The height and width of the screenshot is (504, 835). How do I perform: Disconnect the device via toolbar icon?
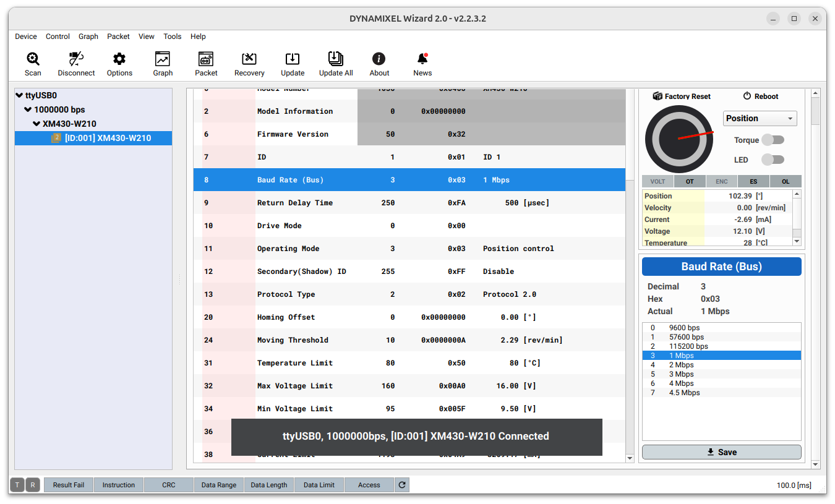point(76,59)
